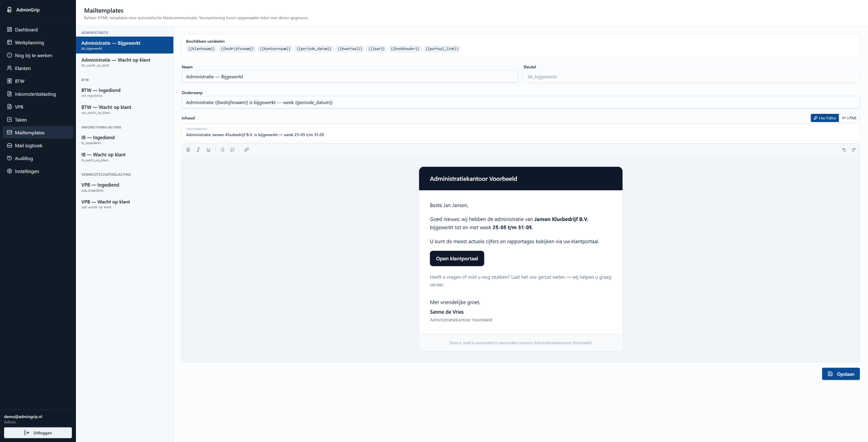Click the {{bedrijfsnaam}} variable chip
The image size is (868, 442).
click(x=237, y=49)
